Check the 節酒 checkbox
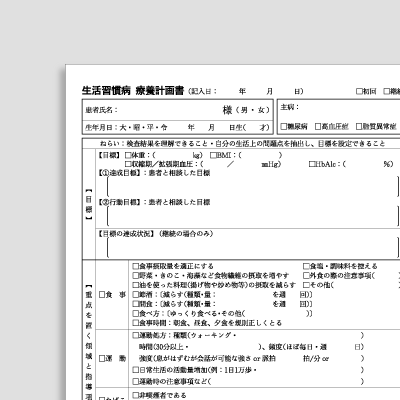 click(135, 295)
